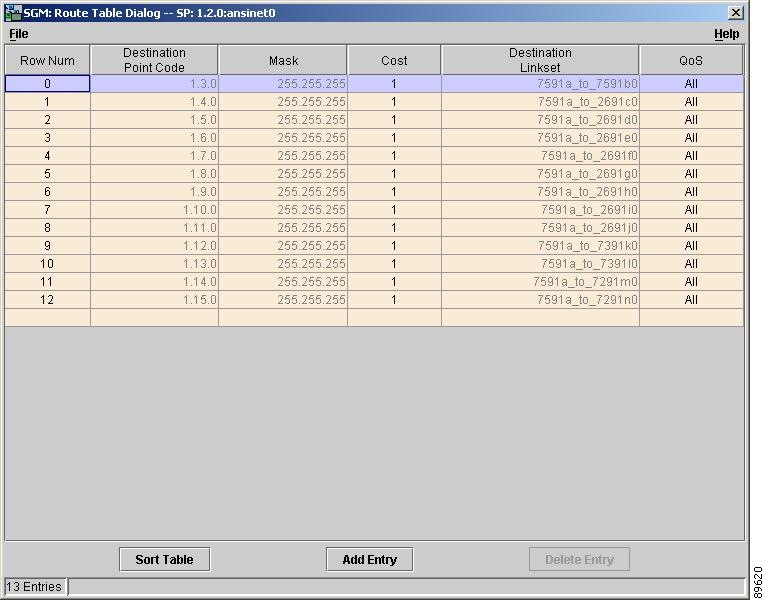Select linkset 7591a_to_7391l0 cell
This screenshot has width=763, height=600.
[540, 264]
